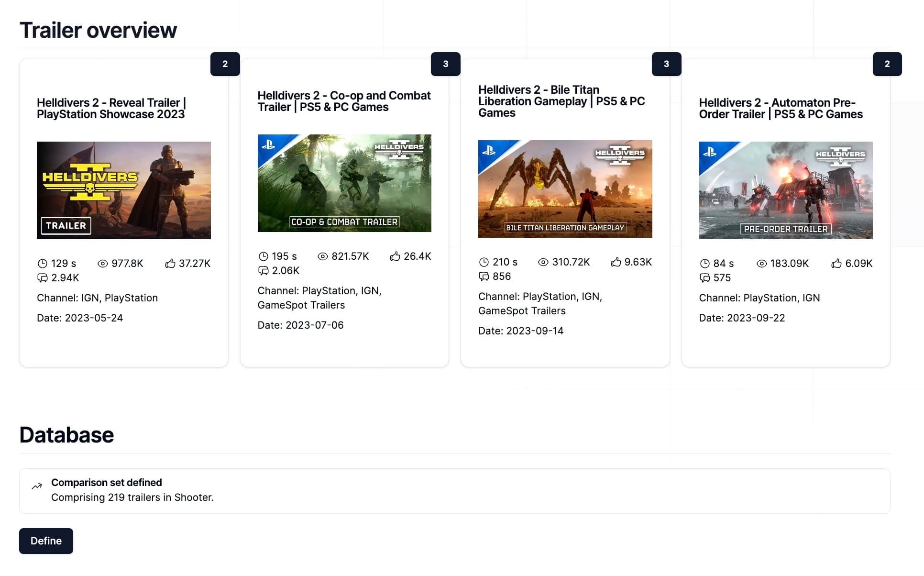Click 'Channel: IGN, PlayStation' text
The height and width of the screenshot is (576, 924).
[x=97, y=298]
